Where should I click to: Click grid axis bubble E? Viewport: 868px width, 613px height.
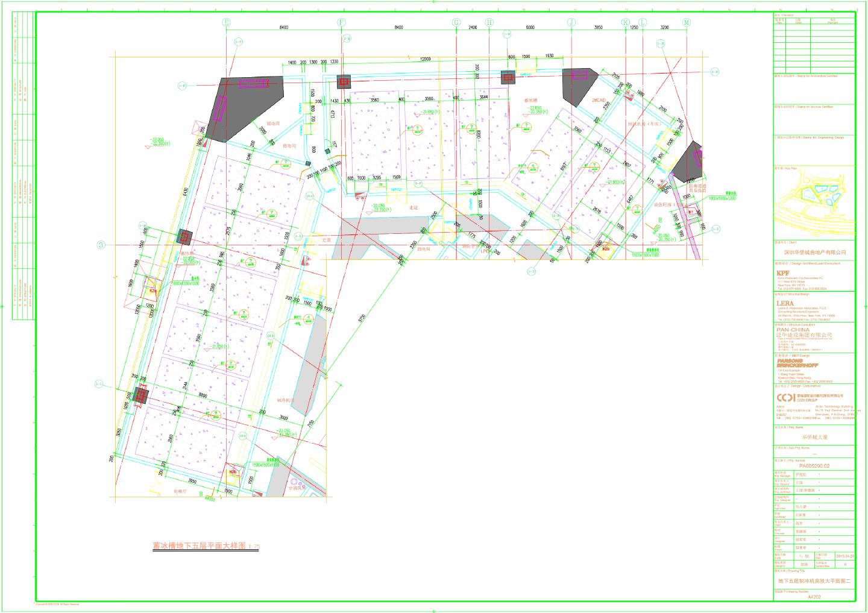pyautogui.click(x=227, y=22)
